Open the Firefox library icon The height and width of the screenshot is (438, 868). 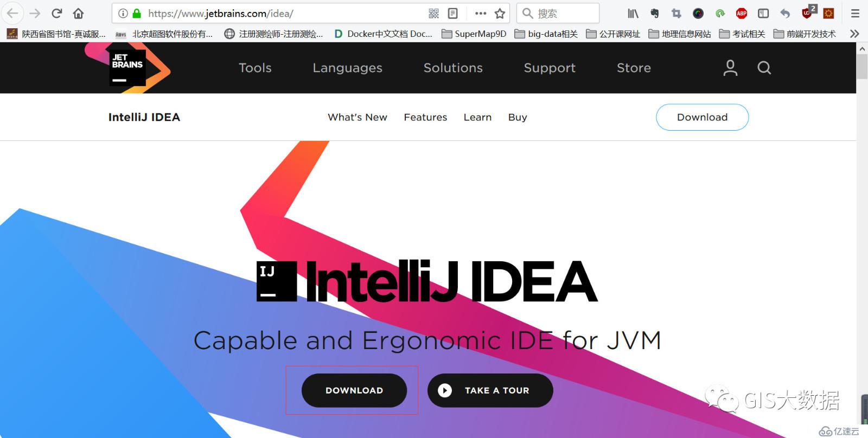(633, 14)
